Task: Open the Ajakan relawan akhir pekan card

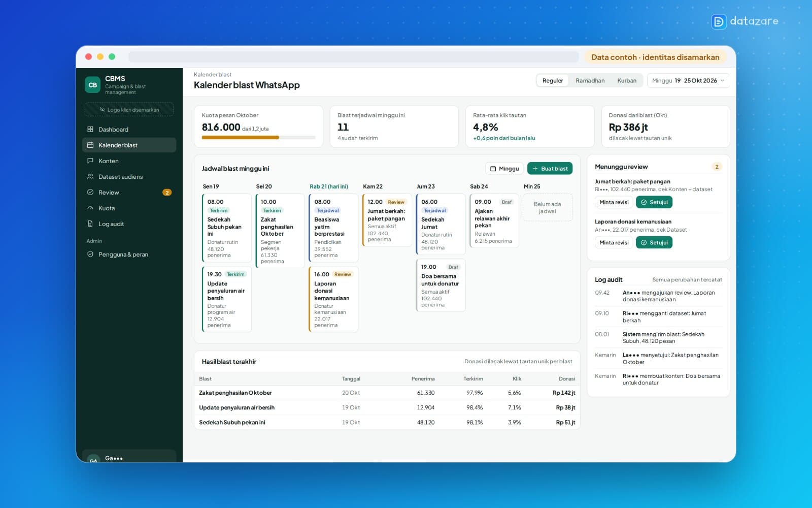Action: pos(494,220)
